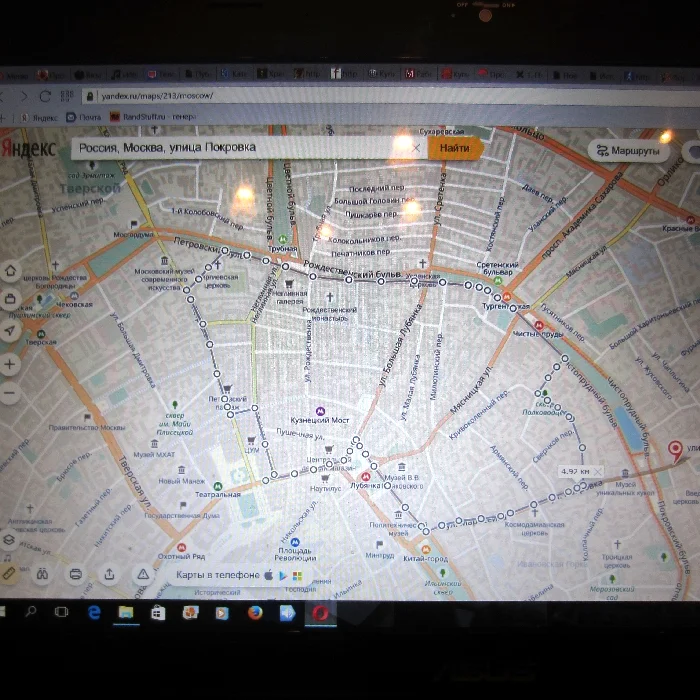
Task: Click the Найти search button
Action: tap(454, 148)
